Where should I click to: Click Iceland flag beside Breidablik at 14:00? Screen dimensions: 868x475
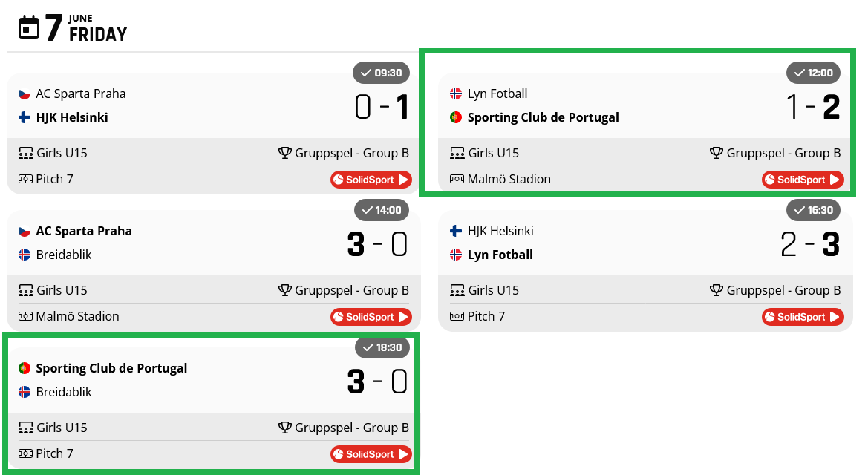25,255
